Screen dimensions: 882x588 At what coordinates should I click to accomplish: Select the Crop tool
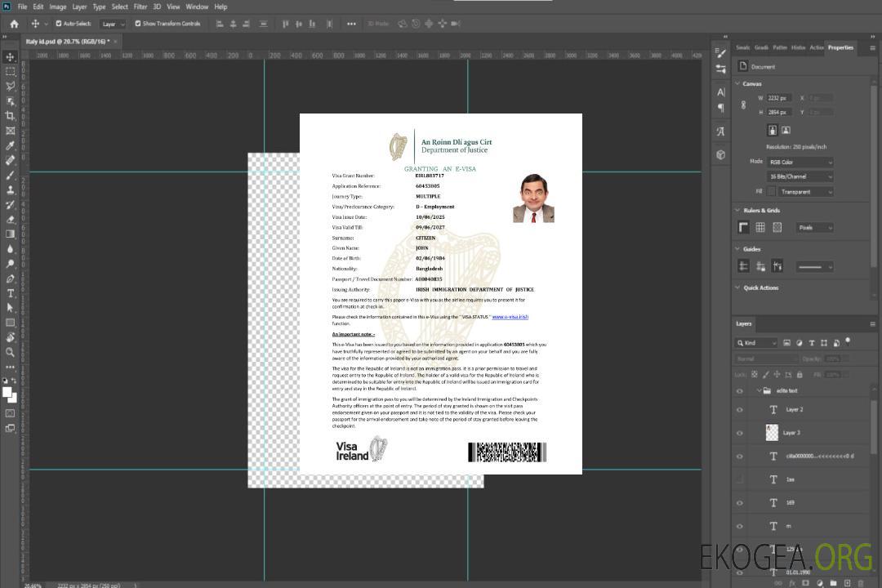pos(10,116)
